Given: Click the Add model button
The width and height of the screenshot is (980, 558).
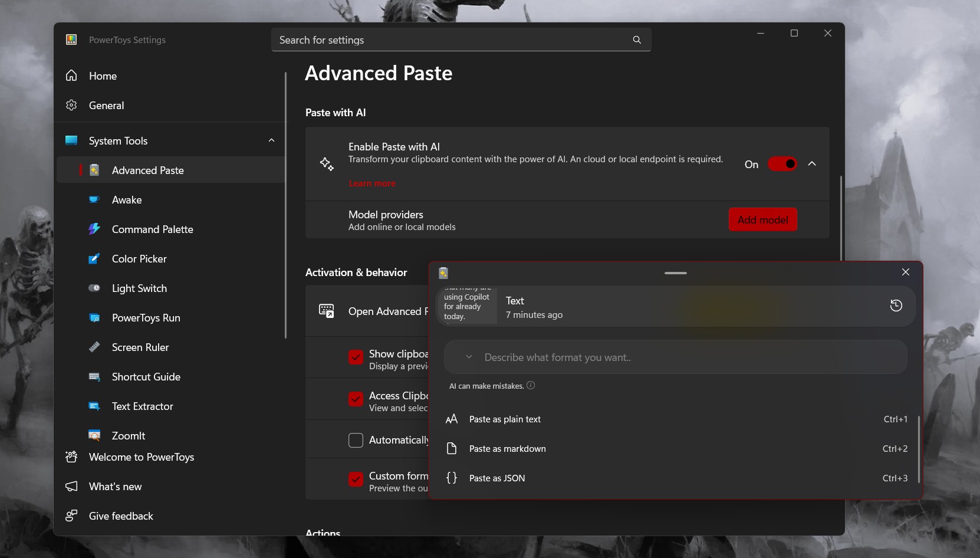Looking at the screenshot, I should coord(762,219).
